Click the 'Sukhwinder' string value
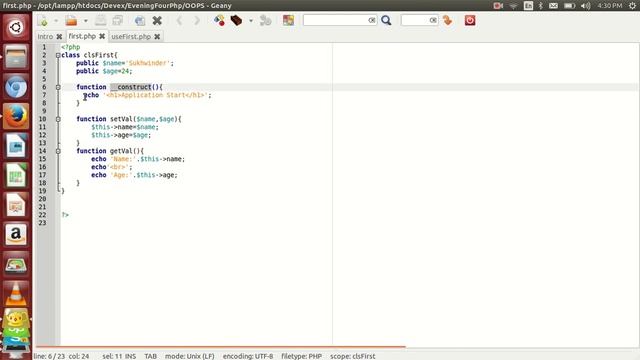Image resolution: width=640 pixels, height=360 pixels. 148,63
